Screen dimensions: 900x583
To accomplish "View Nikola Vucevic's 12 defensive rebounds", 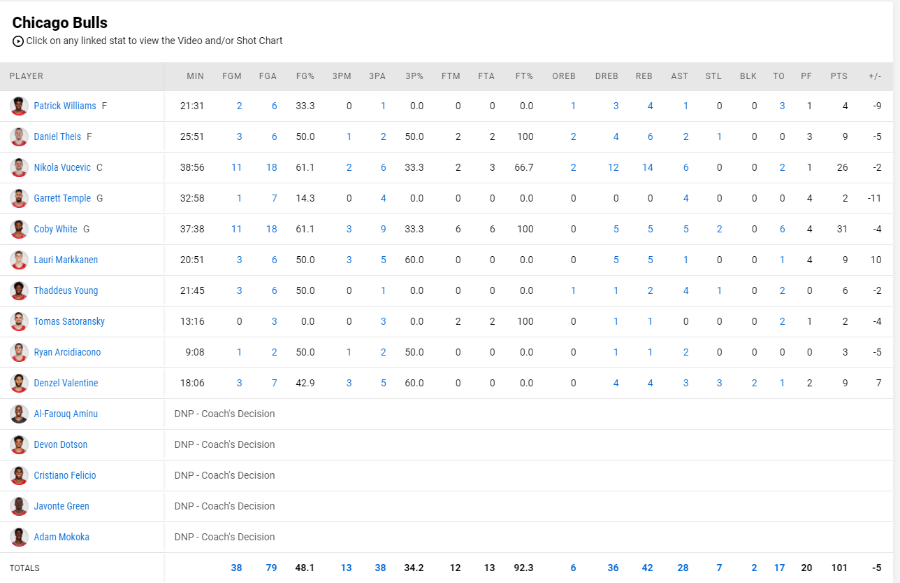I will (x=613, y=168).
